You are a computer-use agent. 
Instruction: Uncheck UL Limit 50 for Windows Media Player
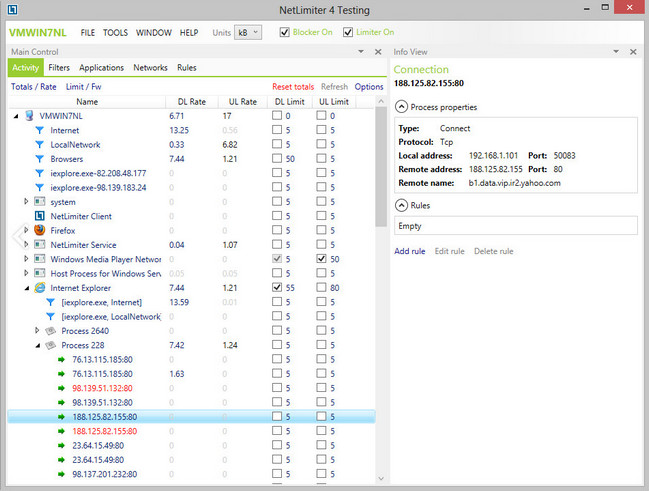point(321,258)
